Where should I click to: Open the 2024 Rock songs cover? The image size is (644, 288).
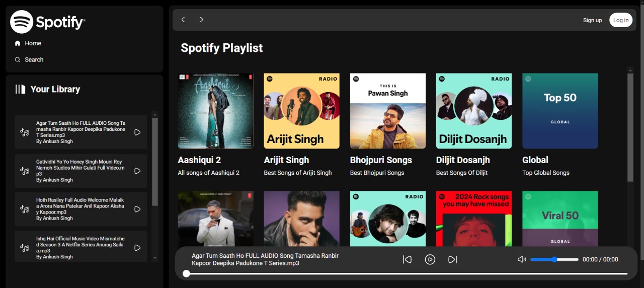coord(474,219)
